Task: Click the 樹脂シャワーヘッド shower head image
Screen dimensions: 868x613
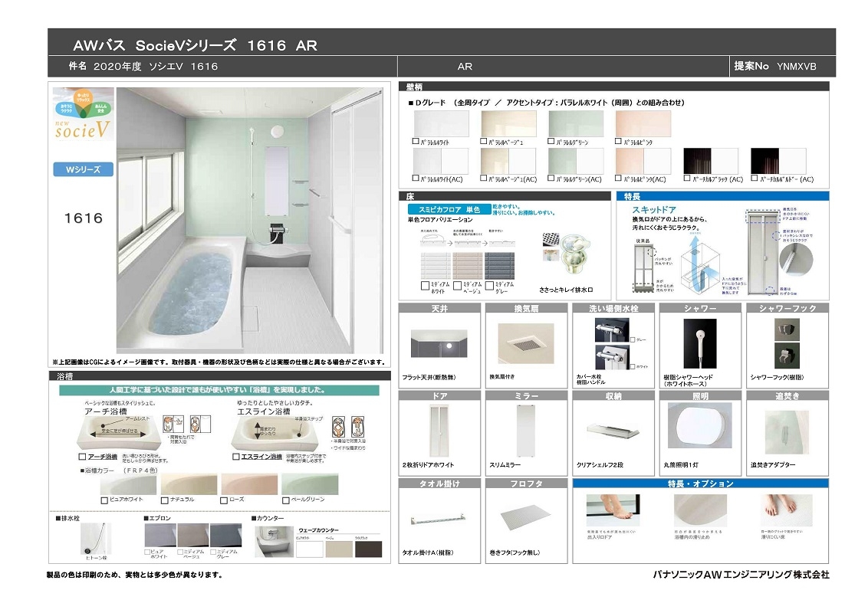Action: 700,343
